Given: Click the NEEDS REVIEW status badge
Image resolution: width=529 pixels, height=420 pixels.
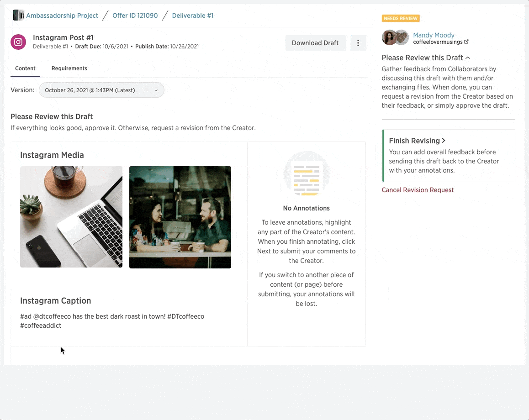Looking at the screenshot, I should point(401,18).
